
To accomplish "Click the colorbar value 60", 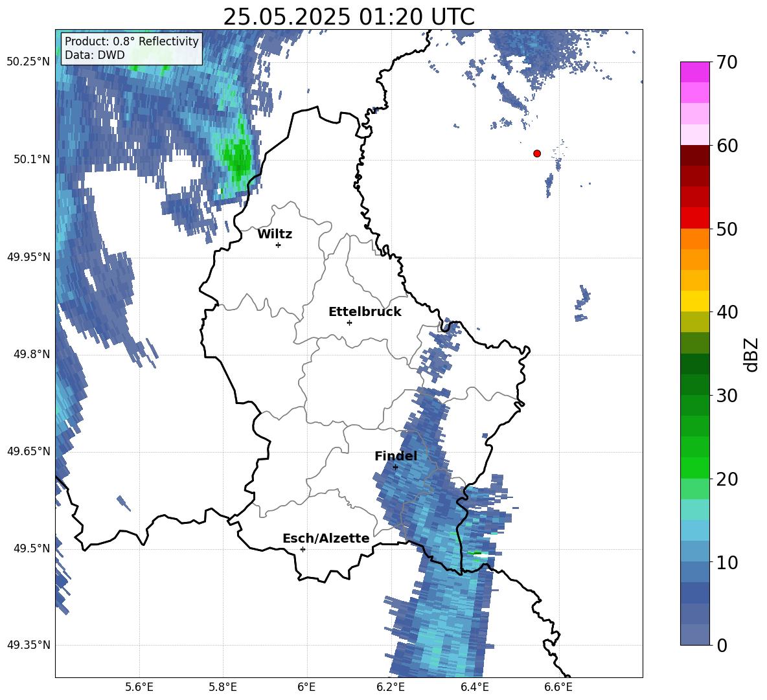I will pos(727,146).
